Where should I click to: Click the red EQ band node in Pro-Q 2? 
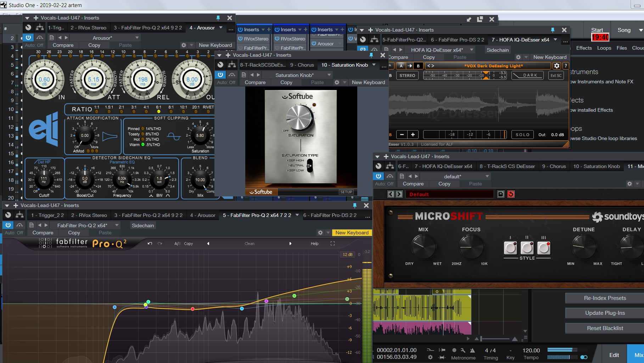[192, 309]
